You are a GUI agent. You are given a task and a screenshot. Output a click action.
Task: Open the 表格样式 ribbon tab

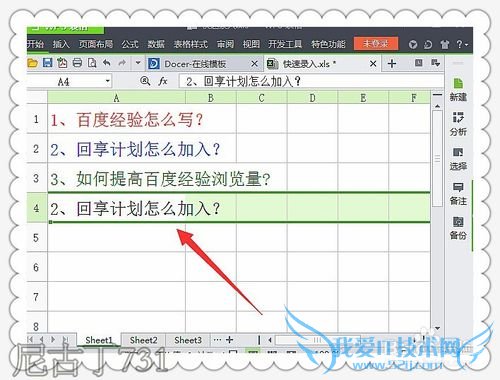pos(190,44)
